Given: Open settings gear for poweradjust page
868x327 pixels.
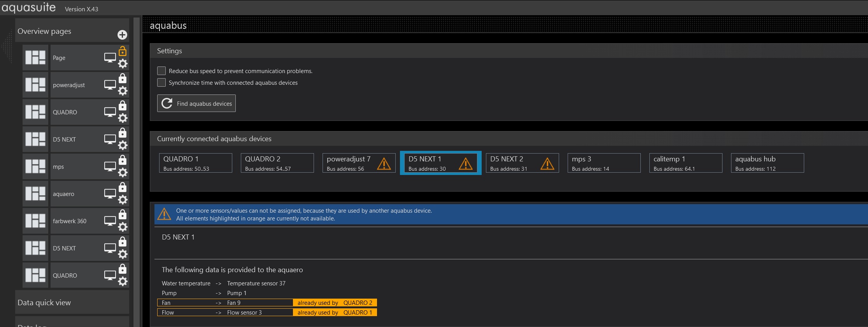Looking at the screenshot, I should pos(123,91).
